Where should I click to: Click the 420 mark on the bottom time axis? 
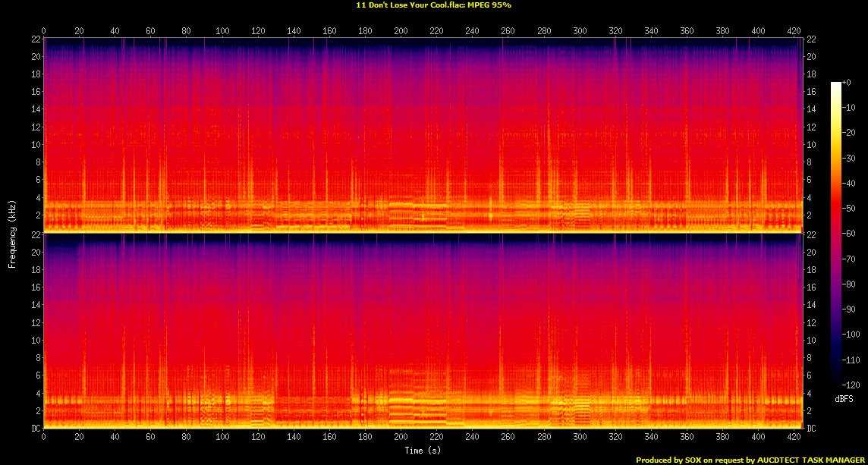click(794, 438)
